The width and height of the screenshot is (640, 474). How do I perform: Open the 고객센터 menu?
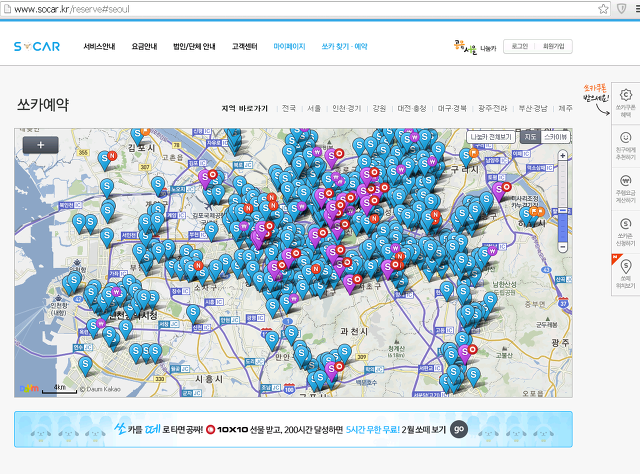tap(244, 47)
